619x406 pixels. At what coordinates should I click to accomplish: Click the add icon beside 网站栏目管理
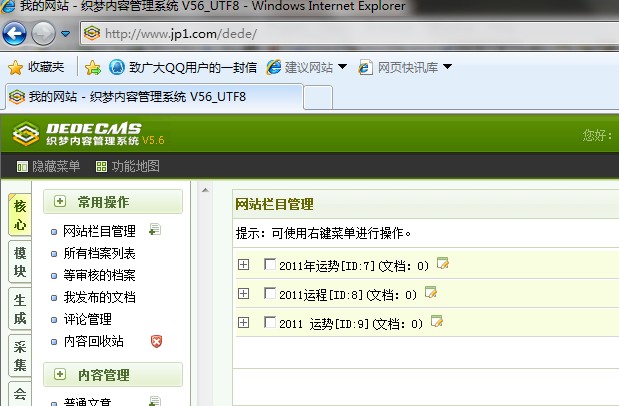154,231
